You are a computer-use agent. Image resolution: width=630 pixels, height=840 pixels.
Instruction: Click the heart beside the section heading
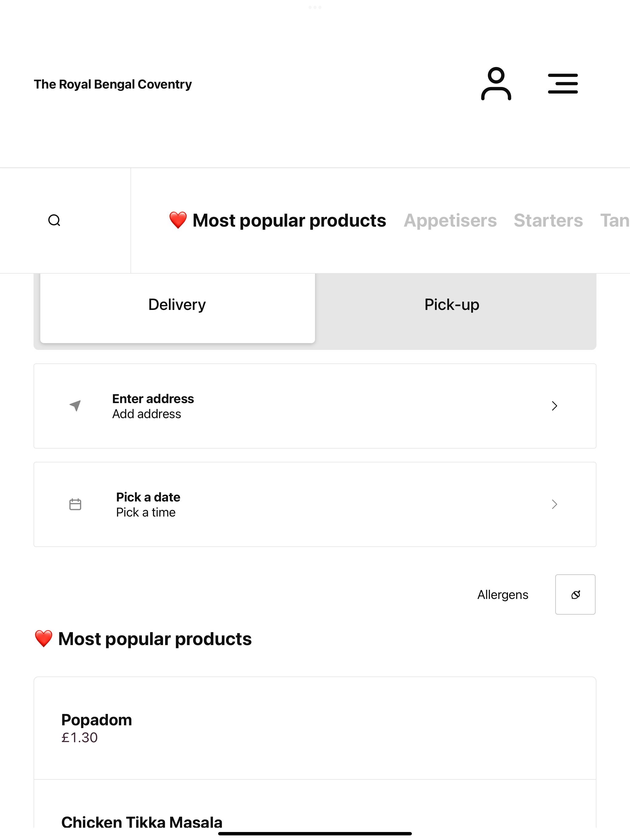point(44,638)
